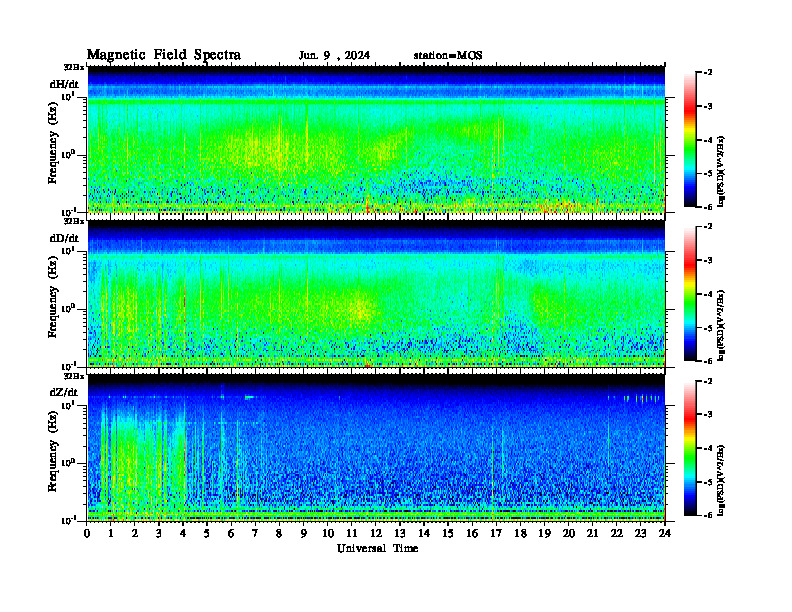Click the '32Hz' label atop the dH/dt panel
This screenshot has width=792, height=612.
click(74, 67)
